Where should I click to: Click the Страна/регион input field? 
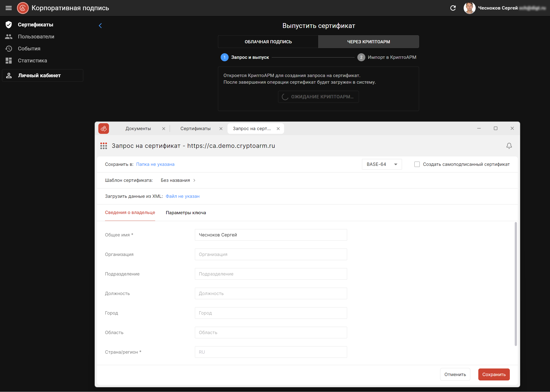[x=271, y=352]
